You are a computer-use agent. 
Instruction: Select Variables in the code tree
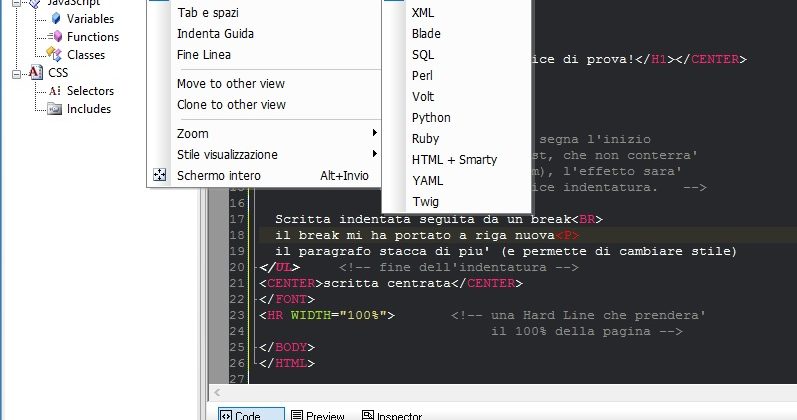tap(90, 19)
